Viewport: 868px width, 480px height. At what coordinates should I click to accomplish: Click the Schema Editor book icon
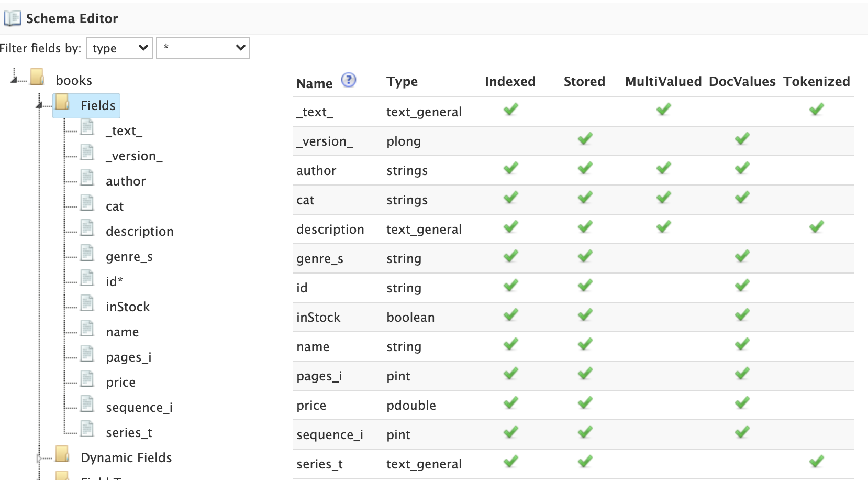12,19
